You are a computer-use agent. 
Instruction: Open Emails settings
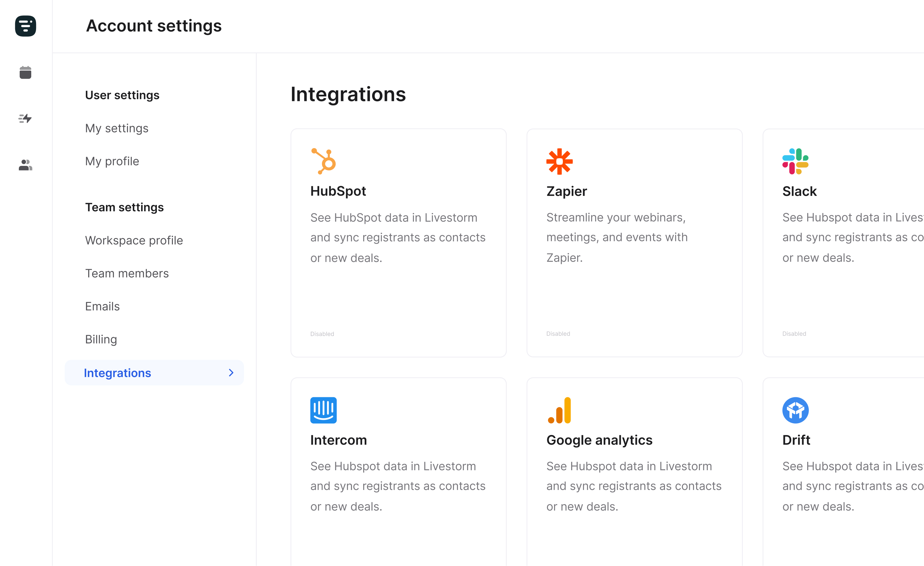(x=102, y=306)
